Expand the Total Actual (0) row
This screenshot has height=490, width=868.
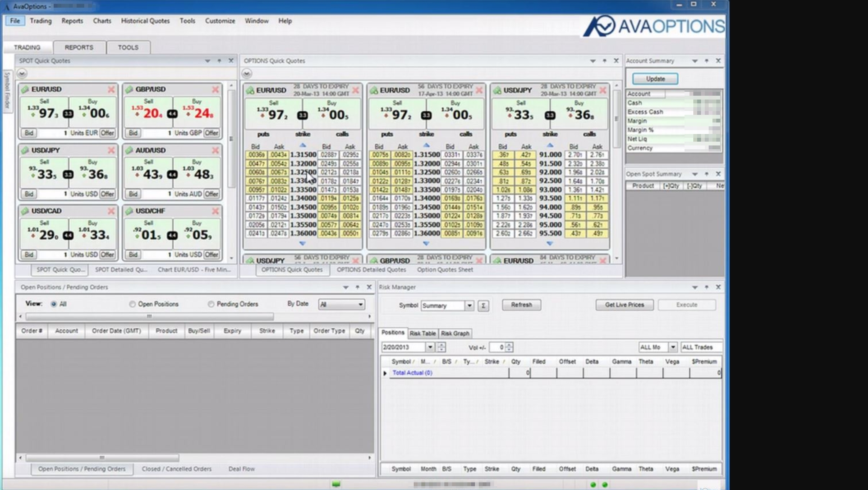[385, 373]
